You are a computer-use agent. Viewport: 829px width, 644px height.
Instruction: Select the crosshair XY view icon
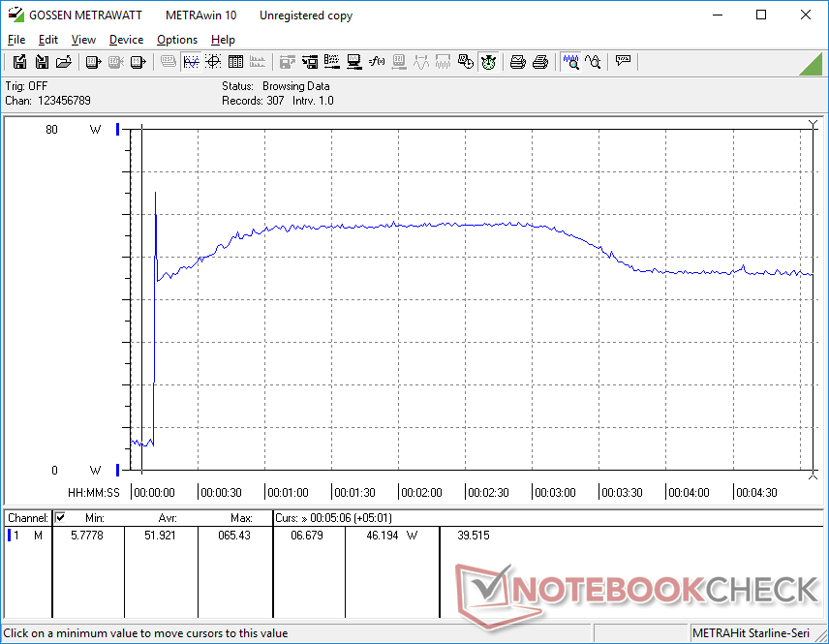click(213, 62)
